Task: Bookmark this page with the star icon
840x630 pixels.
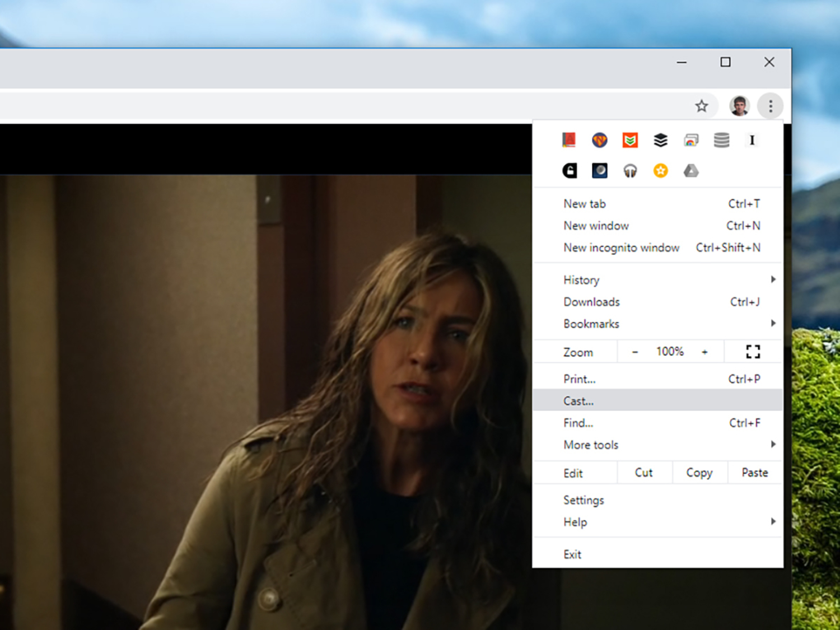Action: [x=702, y=106]
